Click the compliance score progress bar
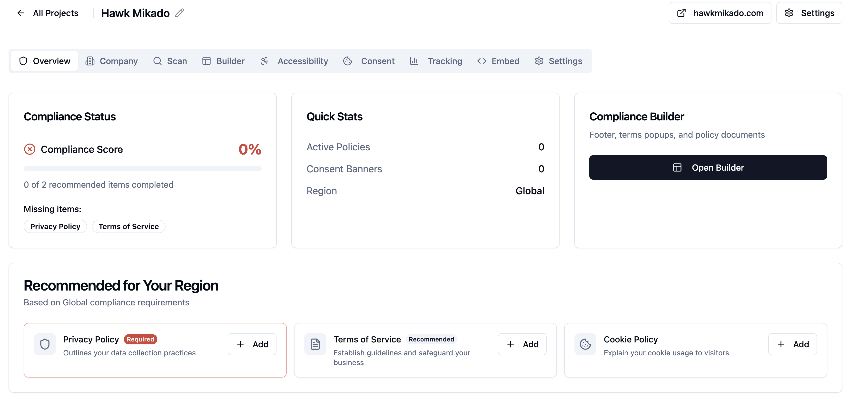This screenshot has height=408, width=868. (x=143, y=168)
